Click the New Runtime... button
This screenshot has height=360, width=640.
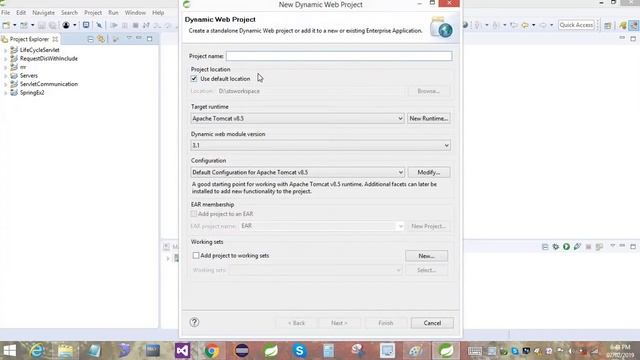[x=429, y=118]
